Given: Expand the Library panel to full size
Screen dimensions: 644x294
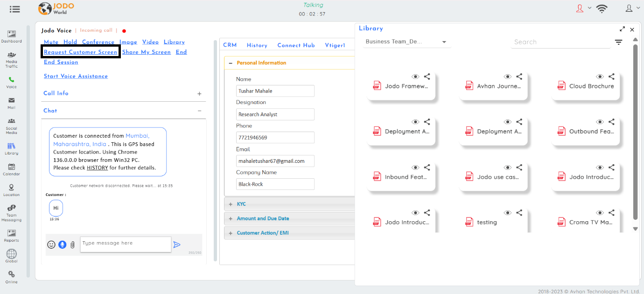Looking at the screenshot, I should pos(622,29).
